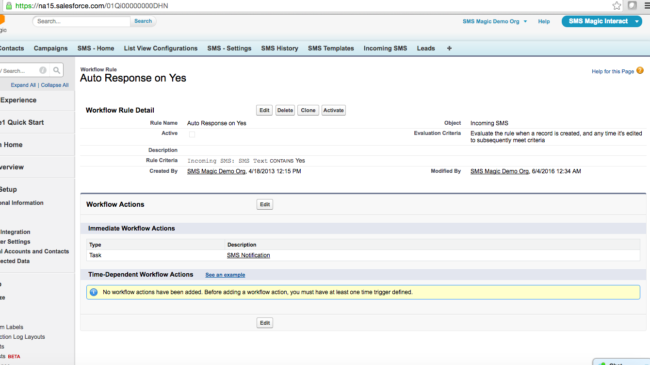This screenshot has width=650, height=365.
Task: Expand the SMS Magic Demo Org user menu
Action: (x=495, y=21)
